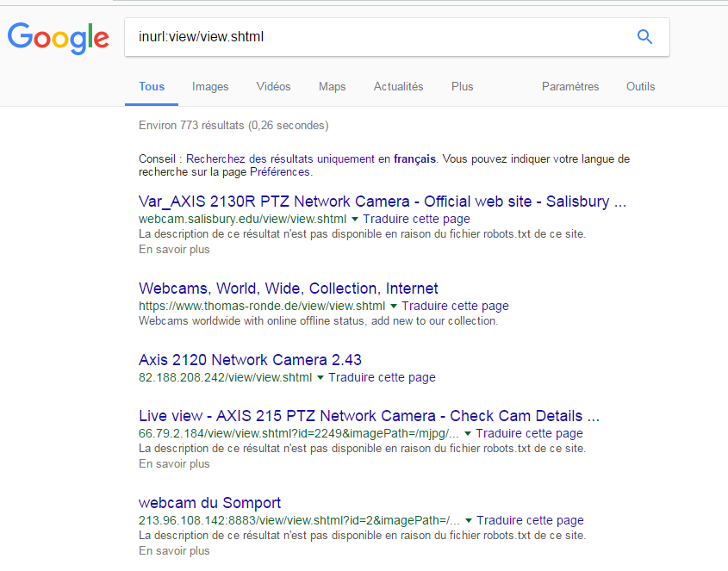This screenshot has width=728, height=571.
Task: Click the 82.188.208.242/view/view.shtml URL text
Action: 225,377
